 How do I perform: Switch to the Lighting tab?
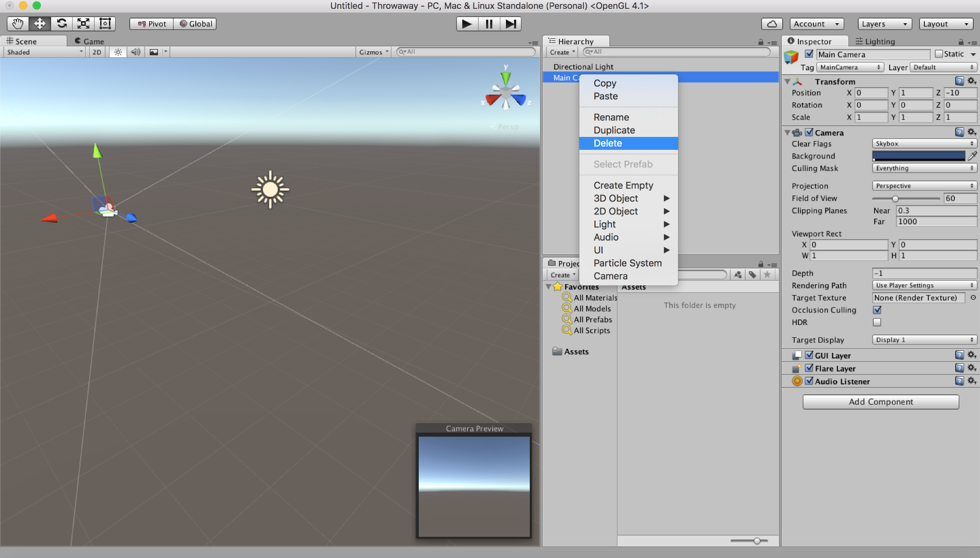tap(876, 41)
